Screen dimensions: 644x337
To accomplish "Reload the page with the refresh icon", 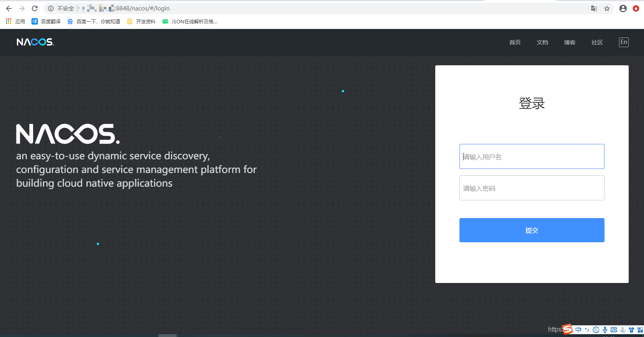I will [35, 8].
